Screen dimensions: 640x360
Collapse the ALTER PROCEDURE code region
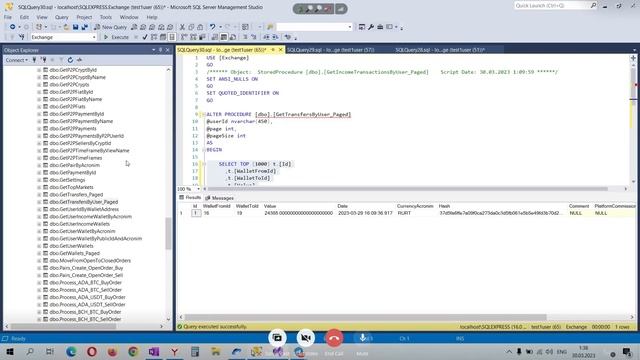(203, 114)
